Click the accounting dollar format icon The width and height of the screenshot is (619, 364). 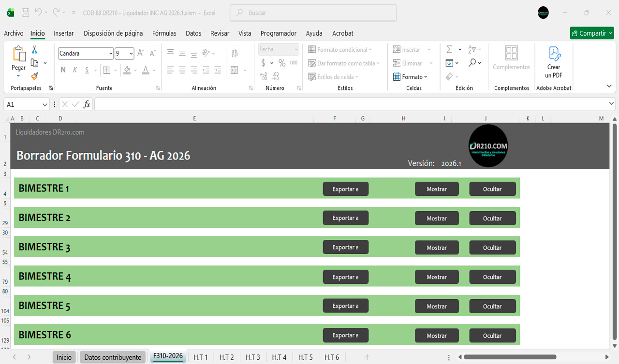click(x=263, y=63)
